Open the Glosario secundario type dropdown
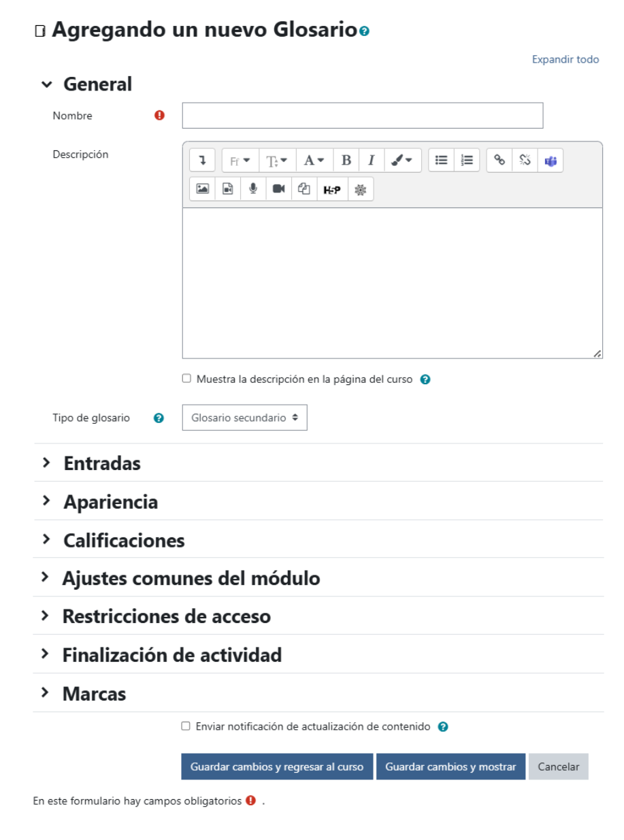 [244, 418]
